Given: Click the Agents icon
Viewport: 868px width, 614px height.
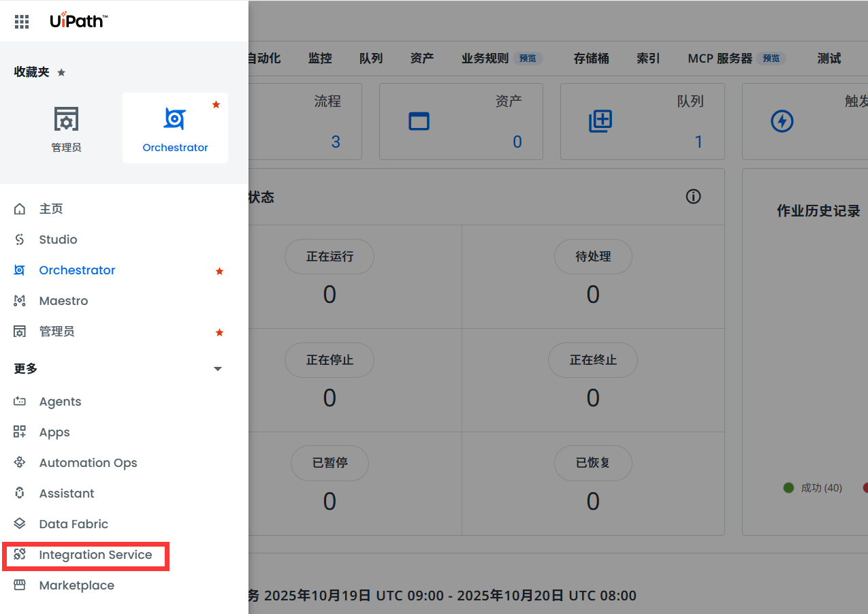Looking at the screenshot, I should point(20,402).
